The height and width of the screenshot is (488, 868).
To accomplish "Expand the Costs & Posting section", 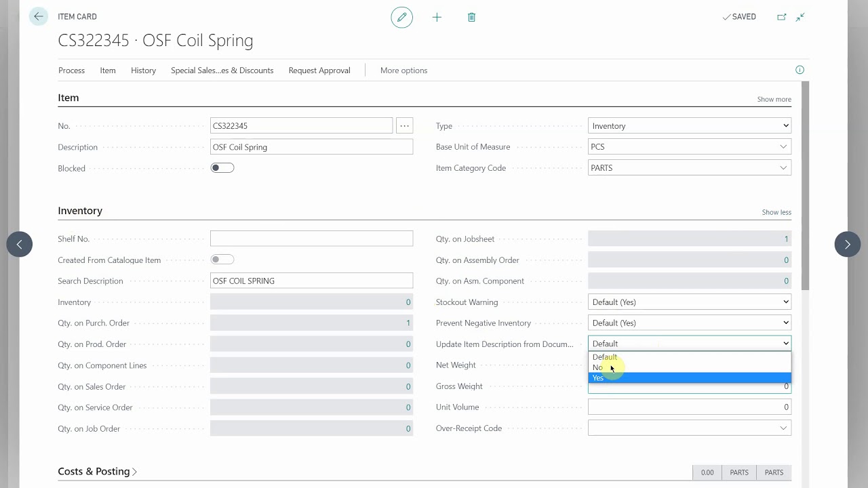I will [x=98, y=471].
